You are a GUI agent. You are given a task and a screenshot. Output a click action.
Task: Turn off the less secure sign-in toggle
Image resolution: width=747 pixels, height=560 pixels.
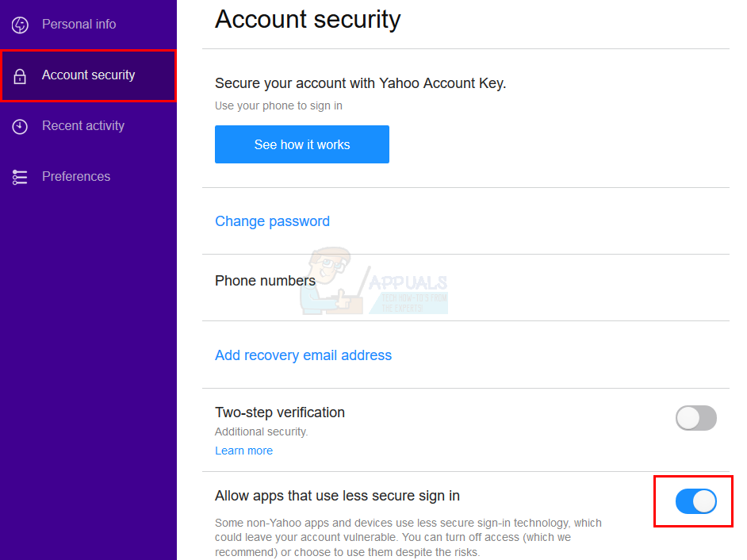695,501
